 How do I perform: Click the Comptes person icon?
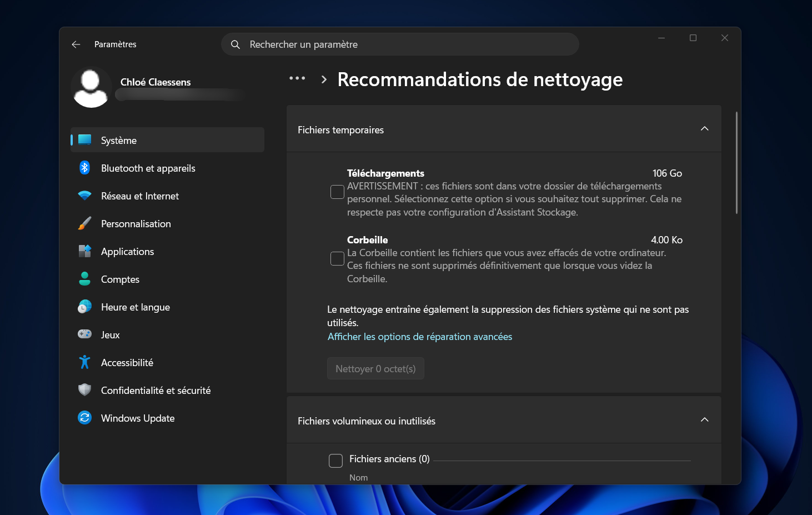click(85, 279)
